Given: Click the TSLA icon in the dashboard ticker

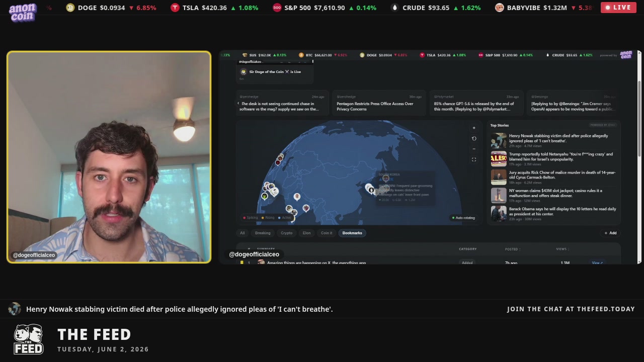Looking at the screenshot, I should click(x=422, y=55).
